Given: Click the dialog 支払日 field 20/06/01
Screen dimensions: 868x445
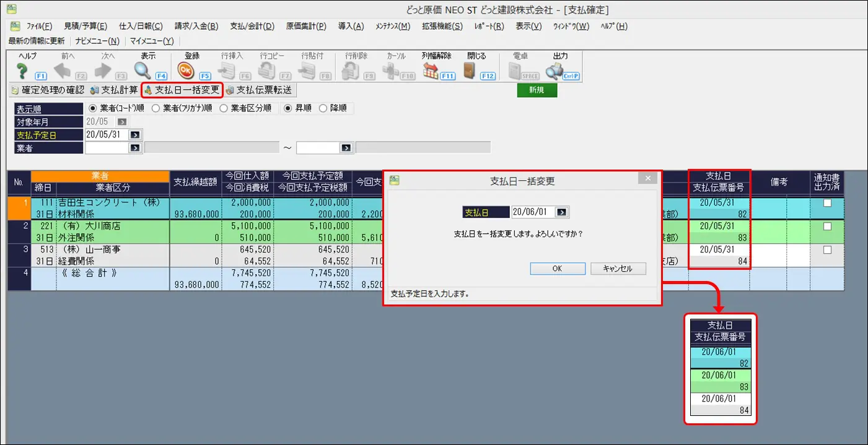Looking at the screenshot, I should (533, 212).
